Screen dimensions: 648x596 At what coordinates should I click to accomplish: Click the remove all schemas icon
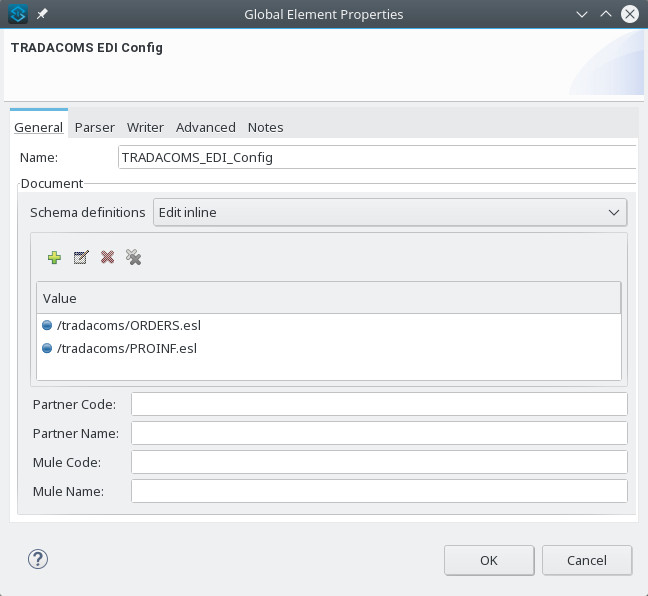click(x=134, y=258)
